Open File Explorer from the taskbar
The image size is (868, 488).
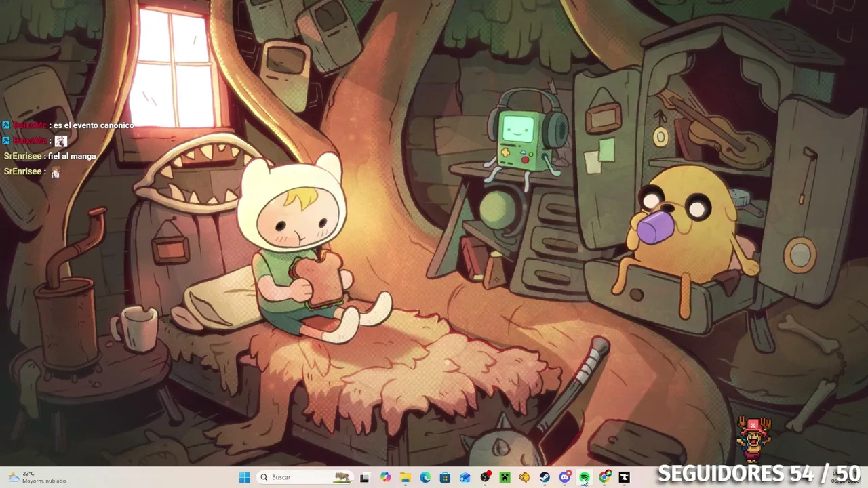[405, 477]
